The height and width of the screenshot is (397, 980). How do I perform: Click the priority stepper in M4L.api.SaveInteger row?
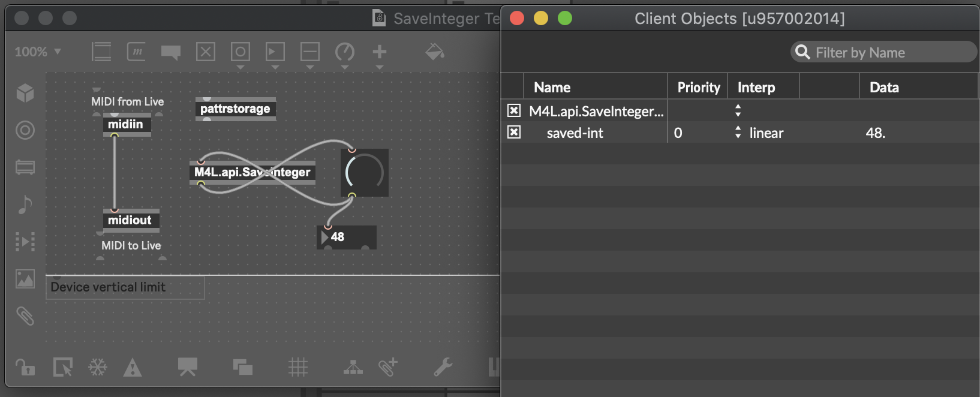pos(738,110)
